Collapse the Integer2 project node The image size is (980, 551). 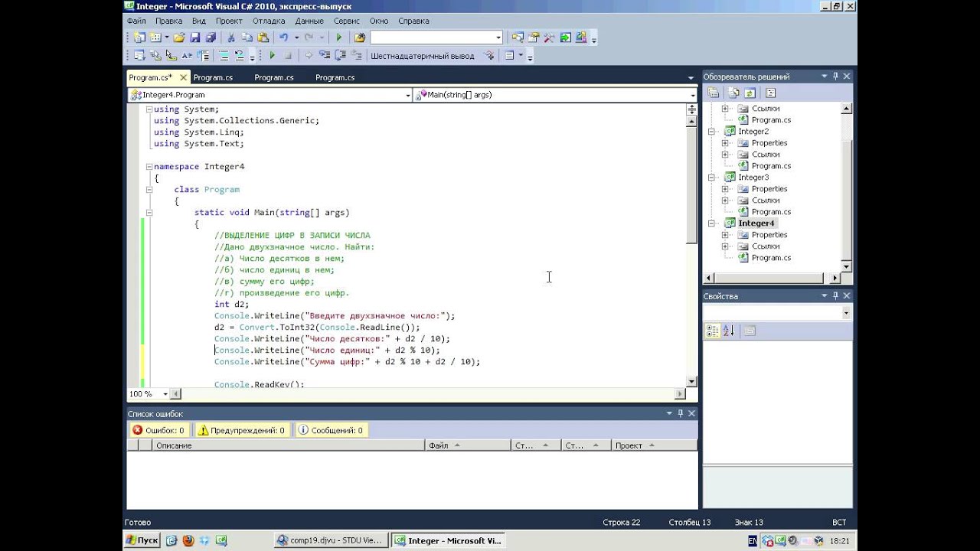tap(711, 132)
